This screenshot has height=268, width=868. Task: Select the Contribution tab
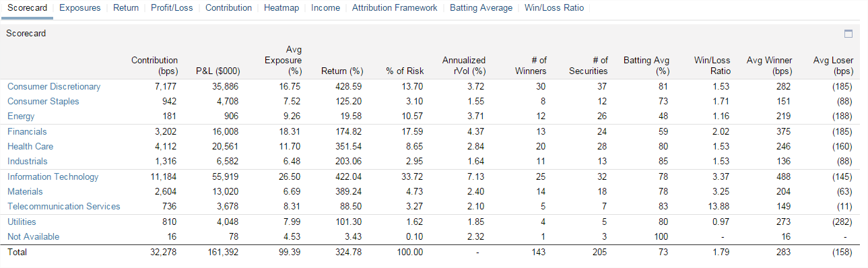coord(228,8)
